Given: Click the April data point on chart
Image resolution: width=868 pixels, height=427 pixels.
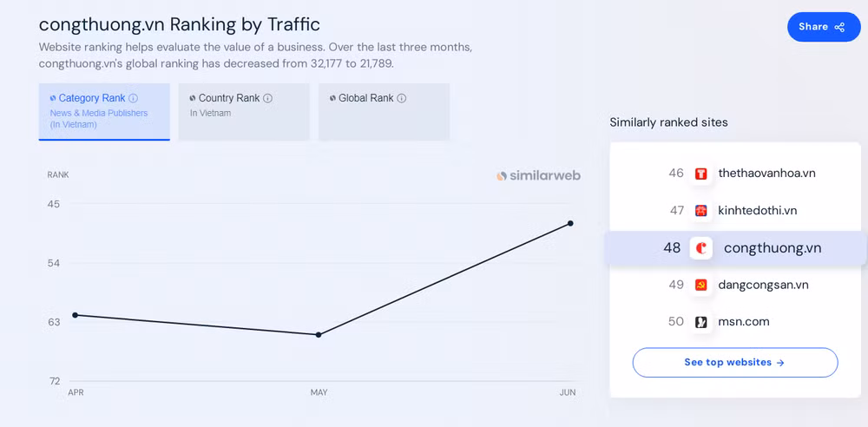Looking at the screenshot, I should [x=76, y=315].
